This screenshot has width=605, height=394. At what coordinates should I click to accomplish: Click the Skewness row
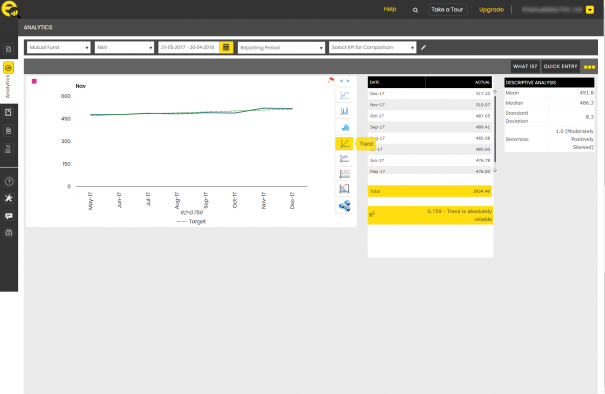coord(549,139)
